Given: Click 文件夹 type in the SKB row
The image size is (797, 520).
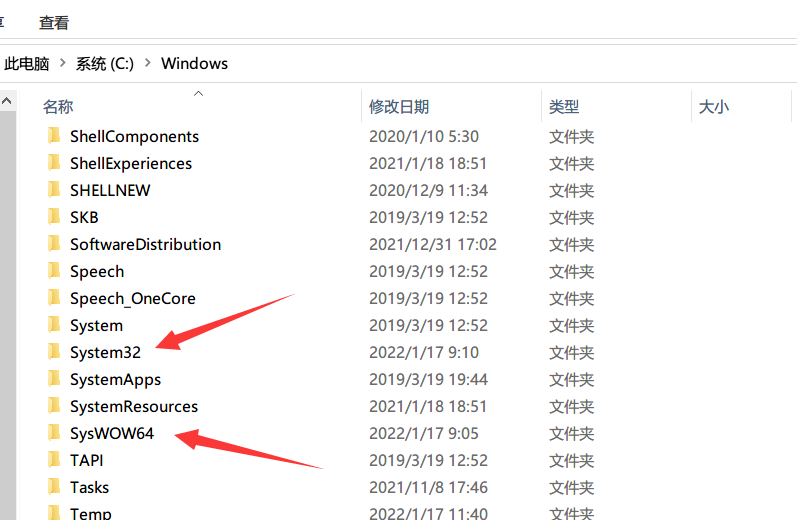Looking at the screenshot, I should coord(571,217).
